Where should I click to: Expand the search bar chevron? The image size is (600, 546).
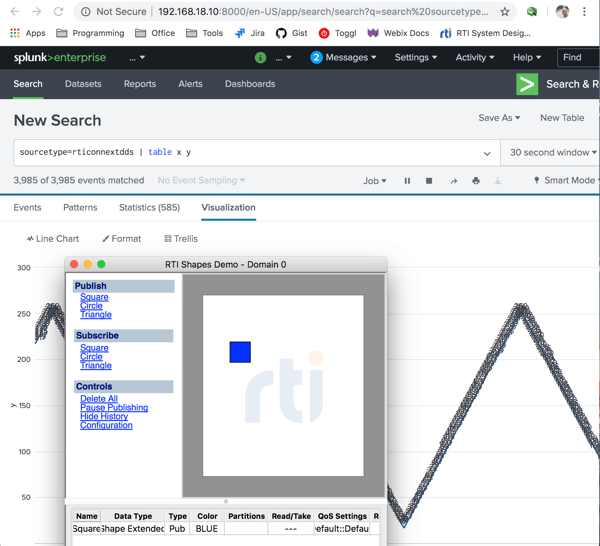487,153
